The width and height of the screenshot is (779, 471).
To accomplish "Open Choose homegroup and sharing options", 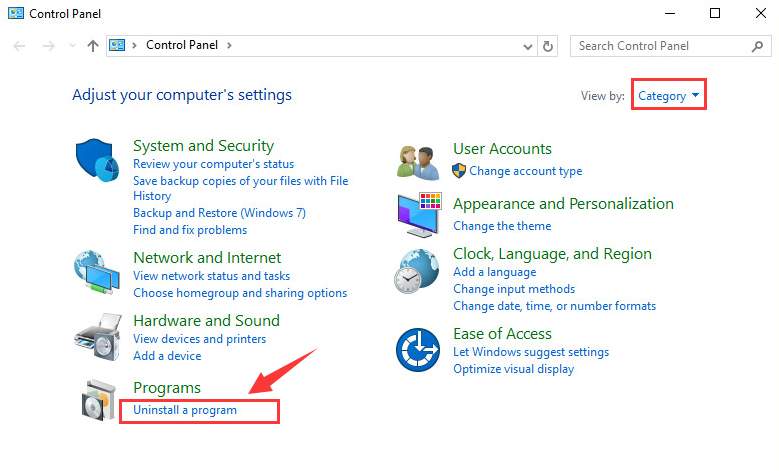I will [x=240, y=293].
